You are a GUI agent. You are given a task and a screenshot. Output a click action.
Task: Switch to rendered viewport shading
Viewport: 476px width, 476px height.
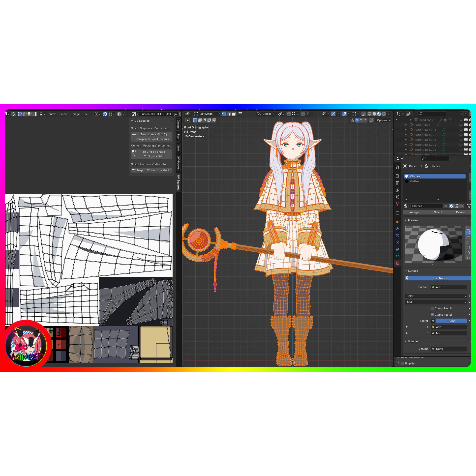pyautogui.click(x=384, y=114)
